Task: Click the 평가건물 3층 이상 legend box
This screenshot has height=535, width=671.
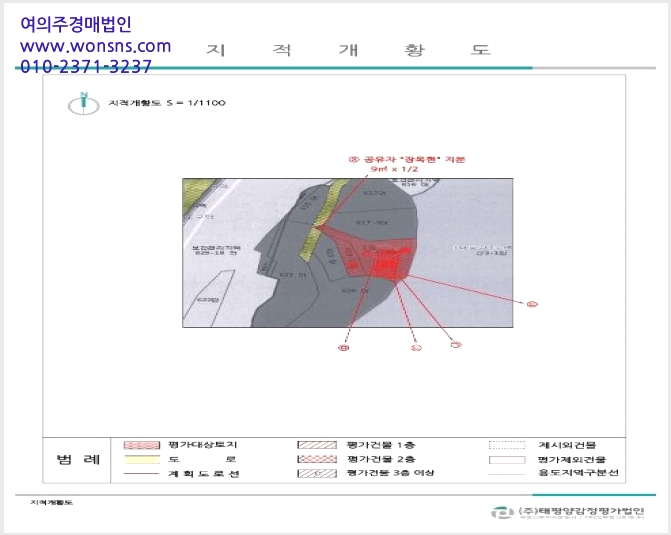Action: pyautogui.click(x=317, y=473)
